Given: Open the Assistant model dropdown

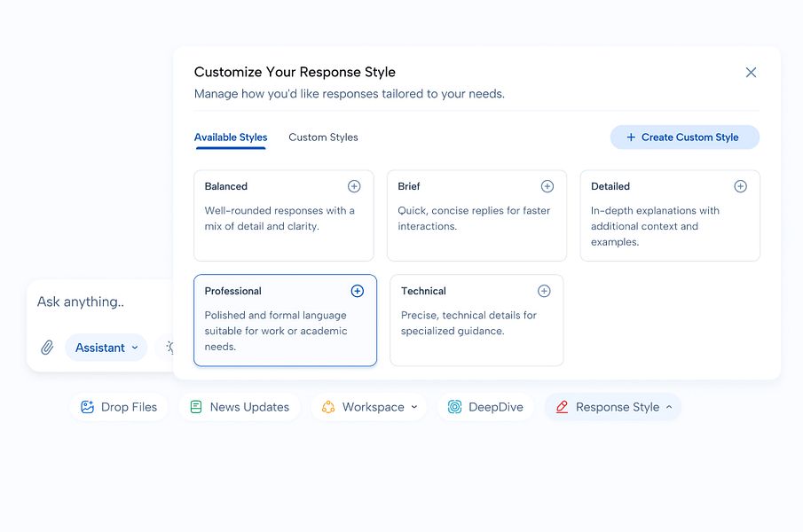Looking at the screenshot, I should click(106, 348).
